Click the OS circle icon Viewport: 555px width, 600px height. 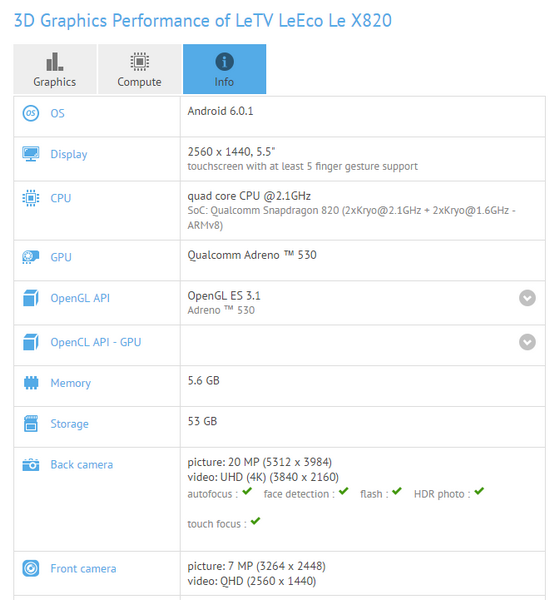click(31, 113)
